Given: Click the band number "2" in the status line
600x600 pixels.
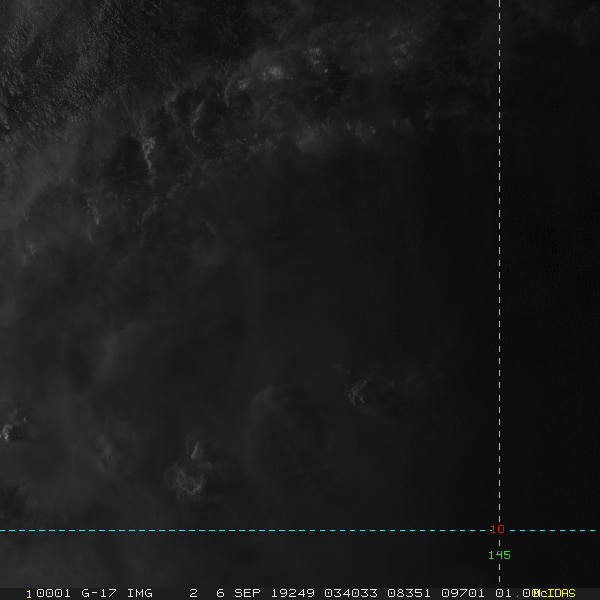Looking at the screenshot, I should pos(194,593).
